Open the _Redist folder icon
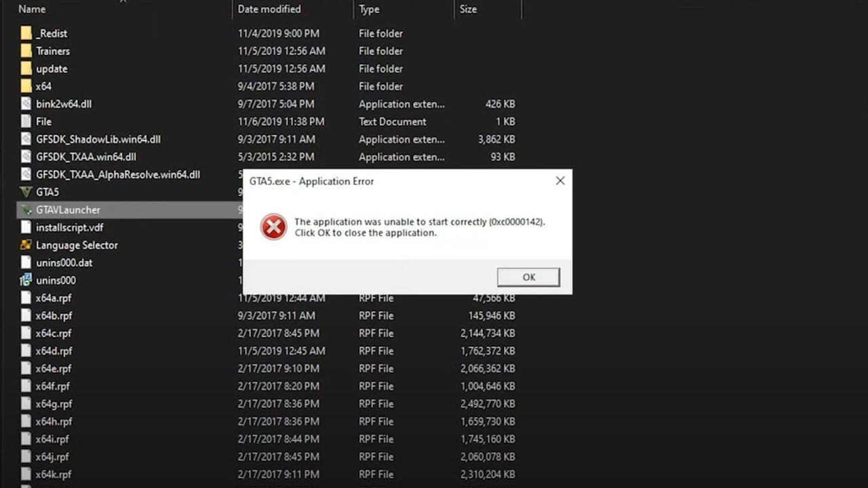 coord(26,34)
